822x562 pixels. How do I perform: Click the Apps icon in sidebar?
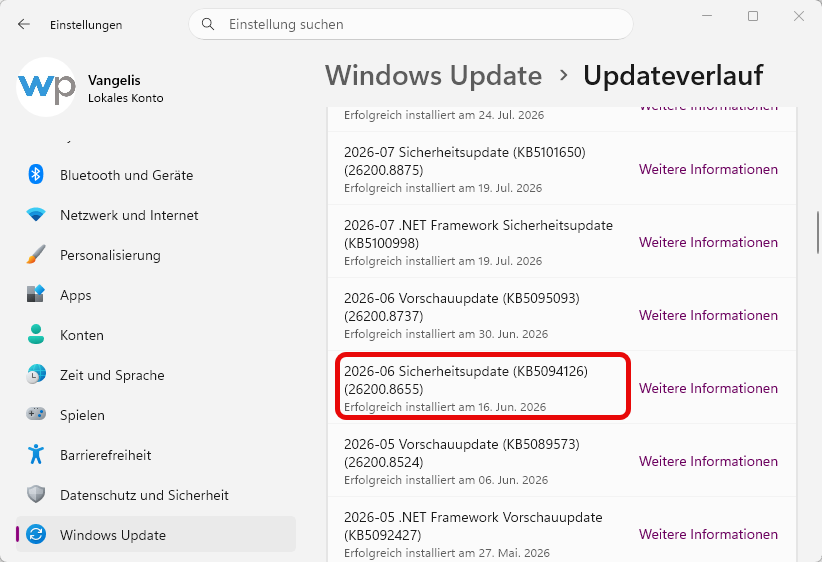pos(36,294)
